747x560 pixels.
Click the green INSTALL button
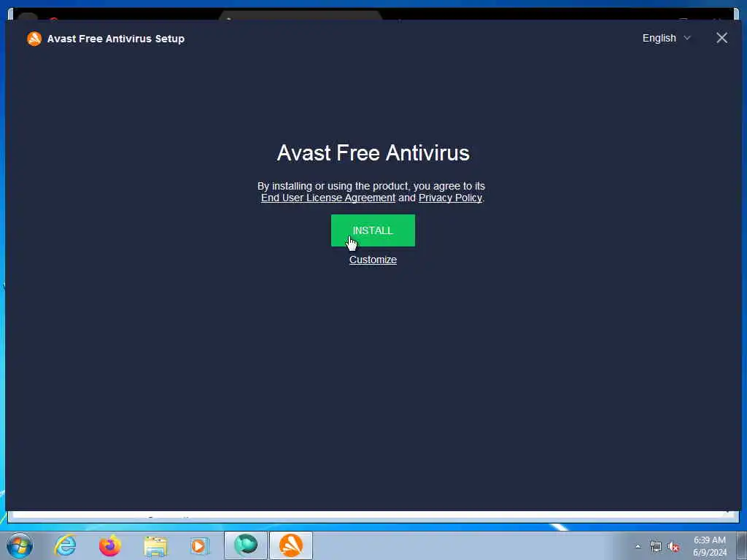373,230
